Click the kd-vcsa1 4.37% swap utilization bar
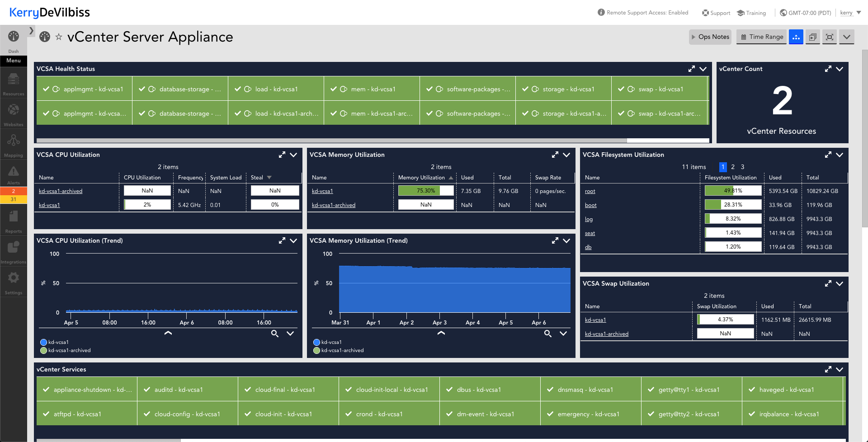The image size is (868, 442). pos(725,320)
